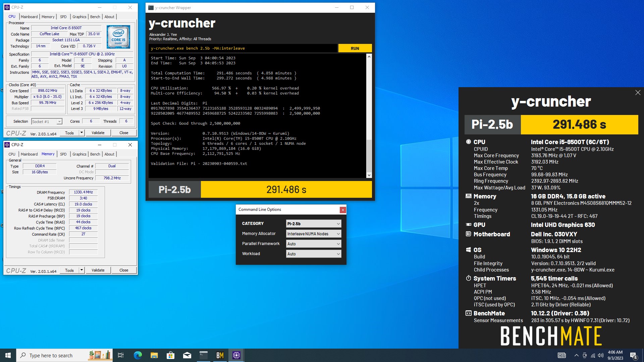Click the yellow RUN button in y-cruncher
Screen dimensions: 644x362
355,48
